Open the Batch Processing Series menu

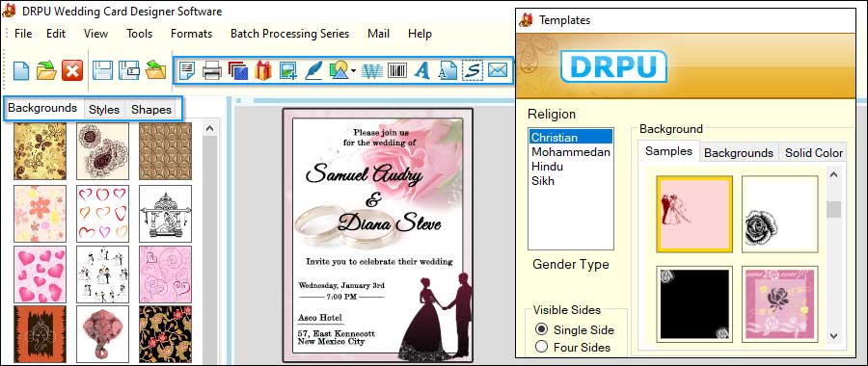[x=290, y=34]
